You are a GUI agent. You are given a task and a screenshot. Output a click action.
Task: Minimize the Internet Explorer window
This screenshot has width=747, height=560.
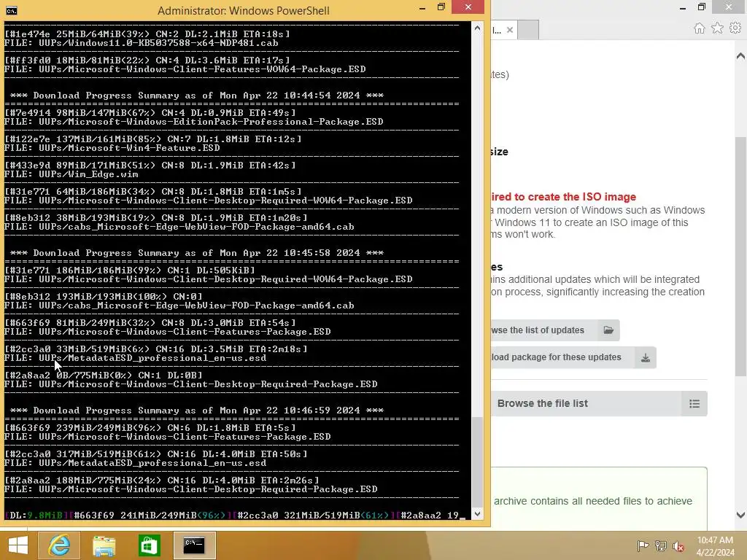point(683,7)
